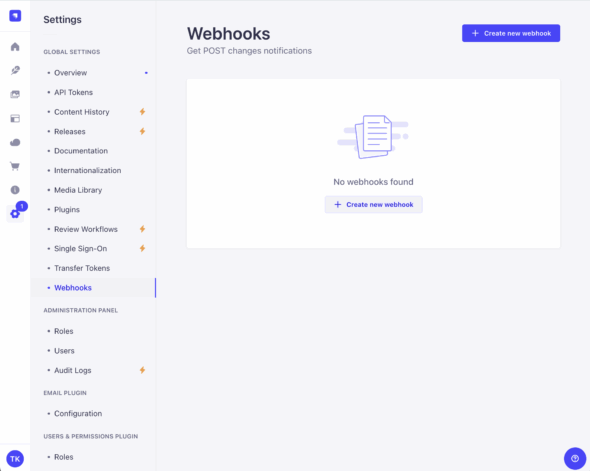This screenshot has height=471, width=590.
Task: Open the cloud deploy icon
Action: pos(15,142)
